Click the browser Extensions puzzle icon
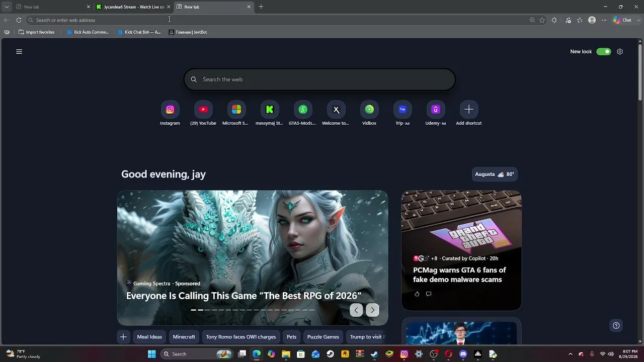Image resolution: width=644 pixels, height=362 pixels. click(554, 20)
